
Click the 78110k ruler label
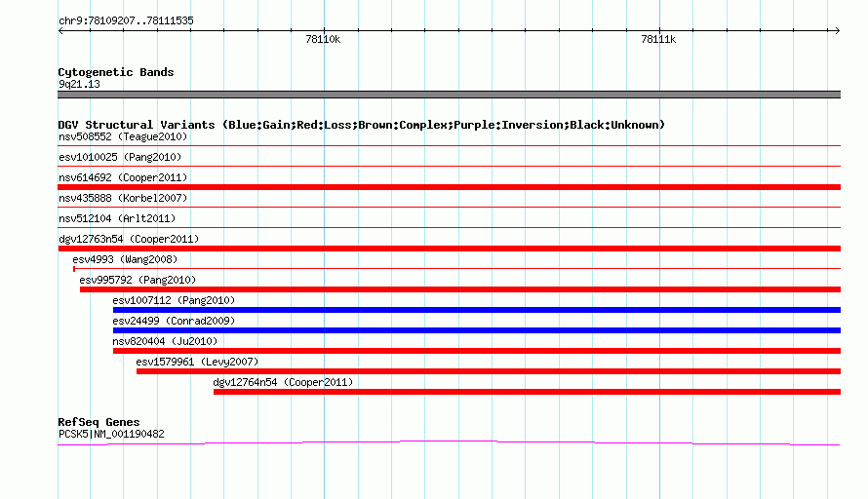323,39
